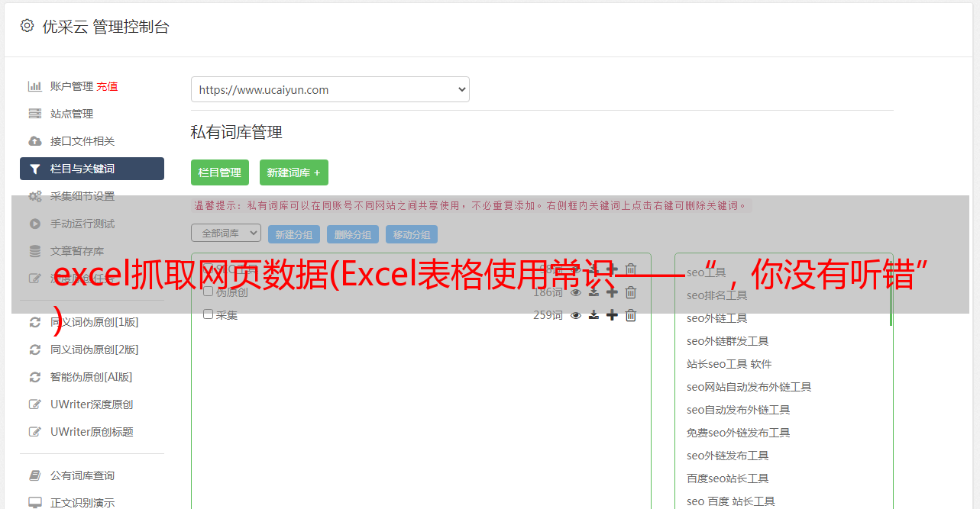Image resolution: width=980 pixels, height=509 pixels.
Task: Open the 全部词库 group dropdown
Action: tap(226, 233)
